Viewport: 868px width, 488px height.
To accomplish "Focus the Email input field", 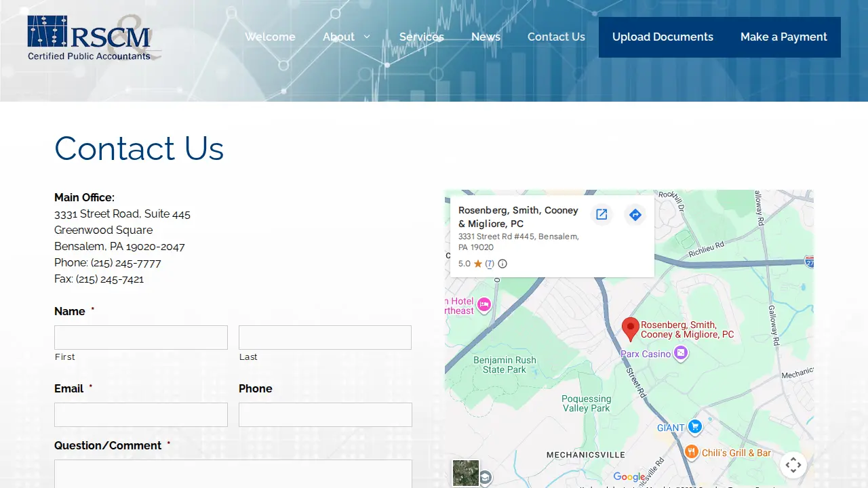I will [x=141, y=415].
